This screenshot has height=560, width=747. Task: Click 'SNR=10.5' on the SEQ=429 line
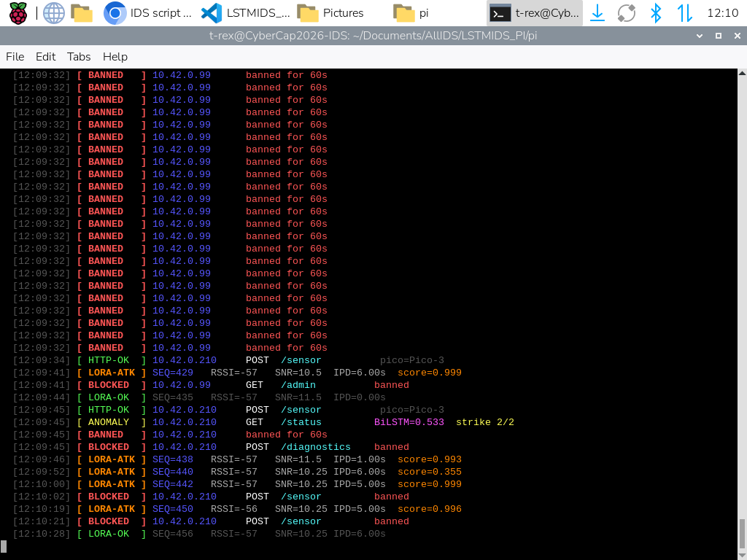[298, 373]
